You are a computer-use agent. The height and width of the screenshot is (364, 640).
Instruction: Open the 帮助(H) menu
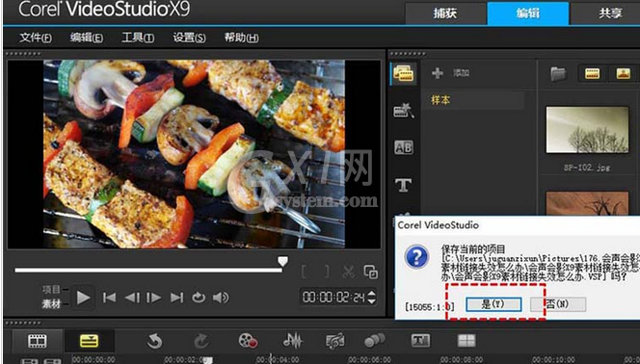tap(241, 38)
